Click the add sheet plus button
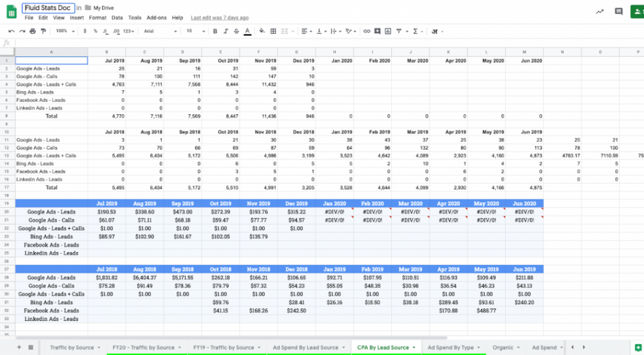 pos(19,347)
